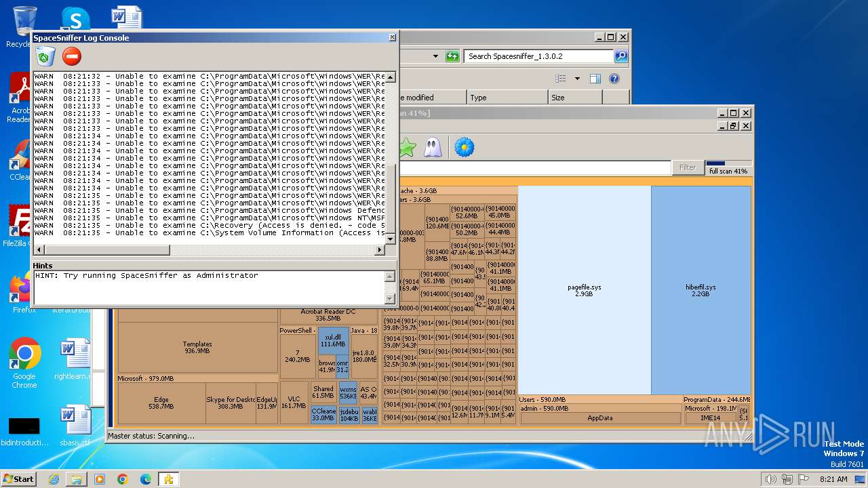This screenshot has height=488, width=868.
Task: Open the view options dropdown arrow in Explorer
Action: [577, 79]
